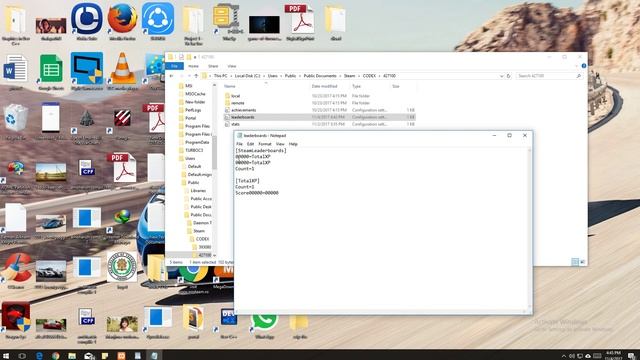Open the VLC media player desktop shortcut
This screenshot has height=360, width=640.
(x=122, y=71)
